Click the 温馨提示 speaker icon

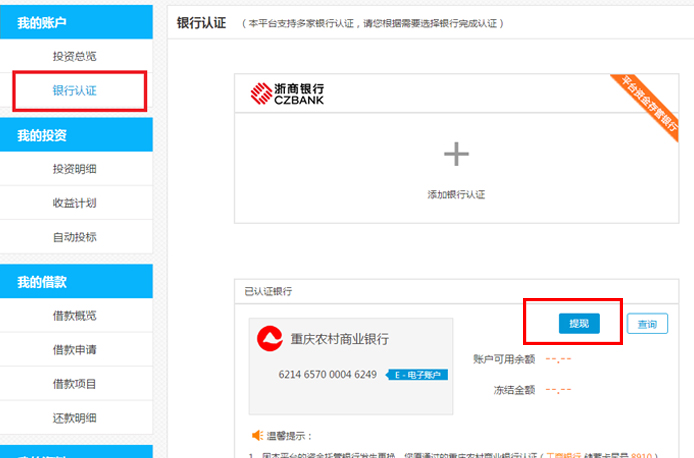(257, 435)
